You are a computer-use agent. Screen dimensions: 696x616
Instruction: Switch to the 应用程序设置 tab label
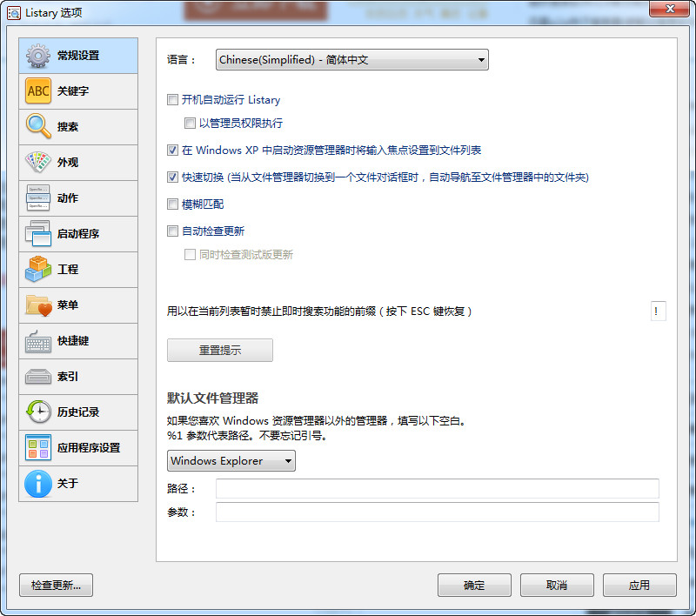(x=89, y=448)
